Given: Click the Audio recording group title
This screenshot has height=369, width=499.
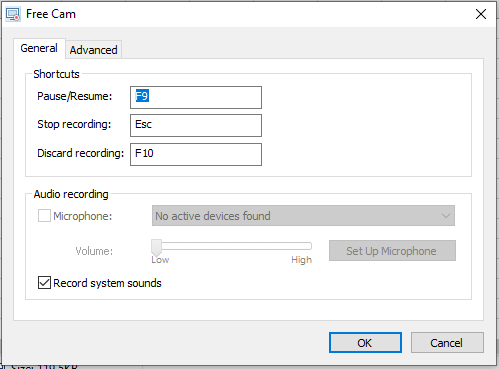Looking at the screenshot, I should coord(71,194).
